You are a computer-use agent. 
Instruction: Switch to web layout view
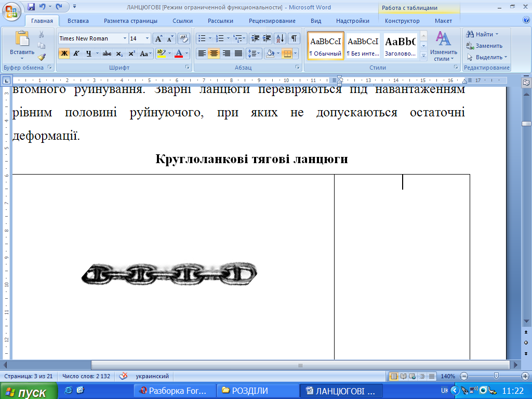413,376
